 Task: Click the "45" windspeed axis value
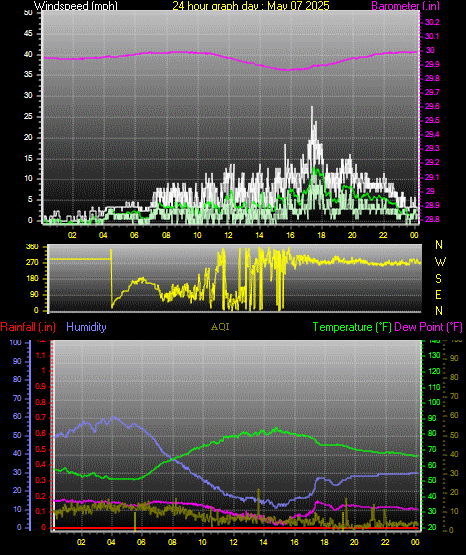pyautogui.click(x=28, y=34)
